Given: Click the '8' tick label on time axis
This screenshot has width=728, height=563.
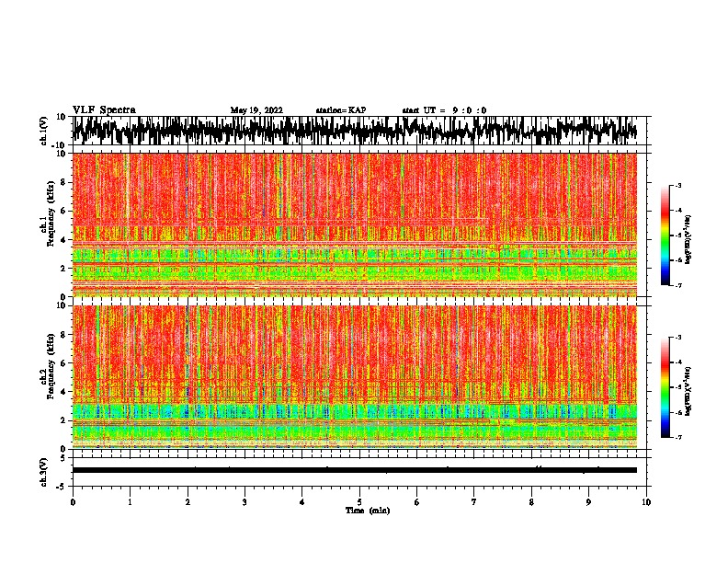Looking at the screenshot, I should tap(531, 502).
